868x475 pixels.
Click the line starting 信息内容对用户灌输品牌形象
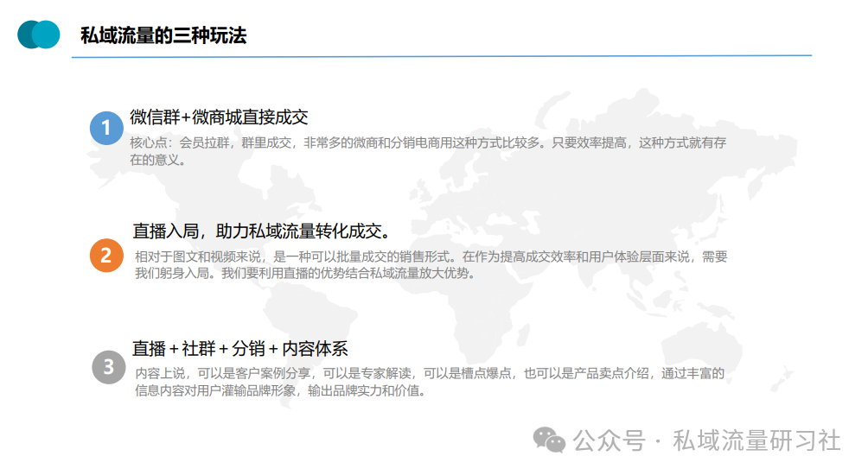[x=281, y=391]
